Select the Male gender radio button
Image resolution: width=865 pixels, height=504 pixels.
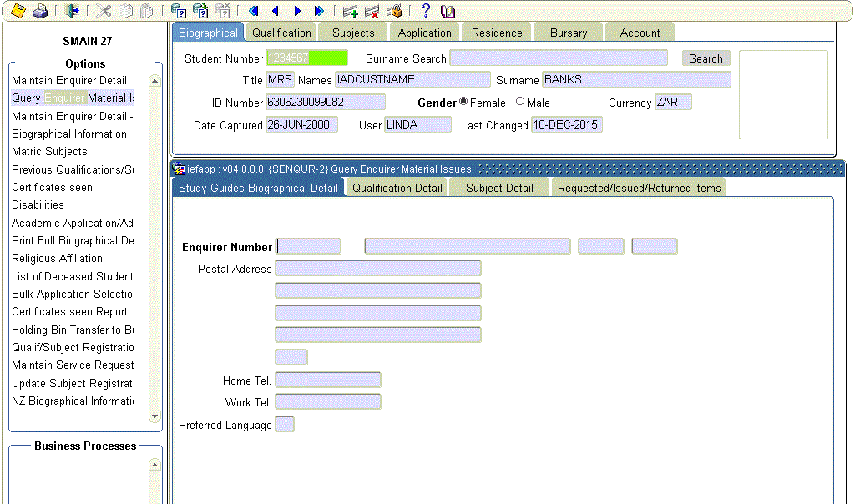pos(521,102)
